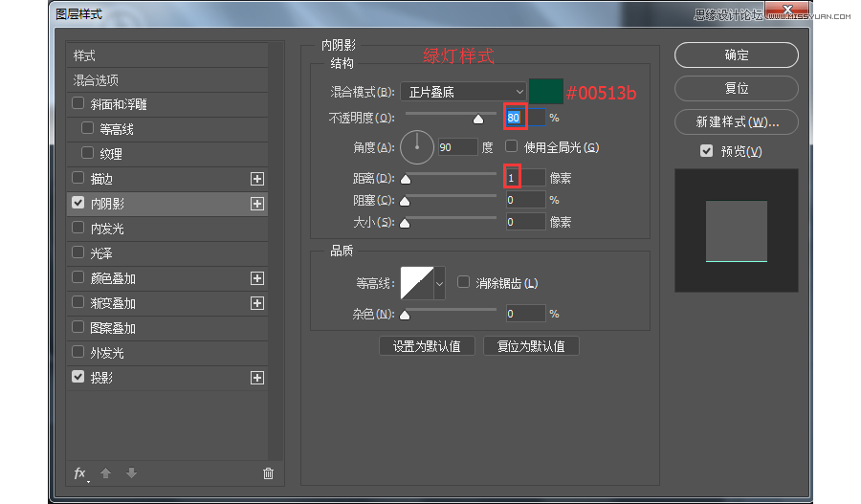Delete effect with trash can icon

268,473
